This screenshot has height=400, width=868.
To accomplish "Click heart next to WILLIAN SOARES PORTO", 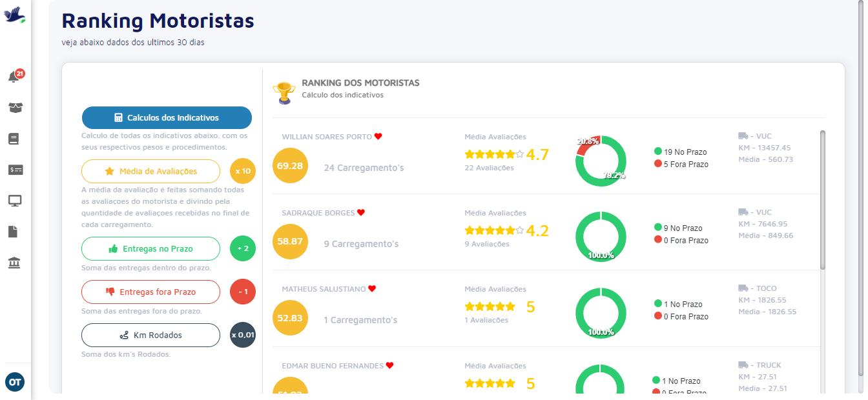I will pyautogui.click(x=378, y=137).
